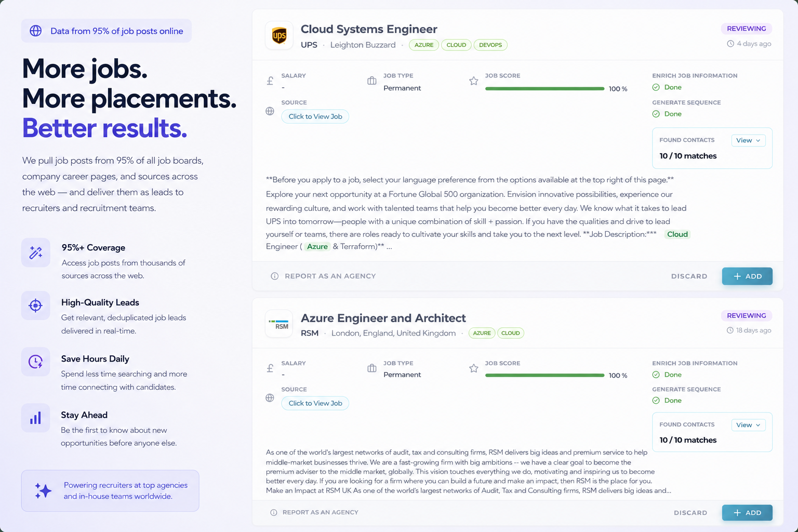
Task: Click the highlighted Azure keyword in UPS description
Action: click(317, 246)
